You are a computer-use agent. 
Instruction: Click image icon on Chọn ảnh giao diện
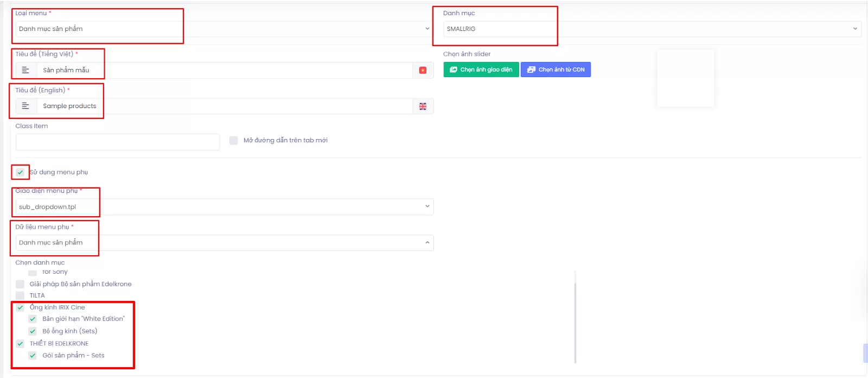454,70
